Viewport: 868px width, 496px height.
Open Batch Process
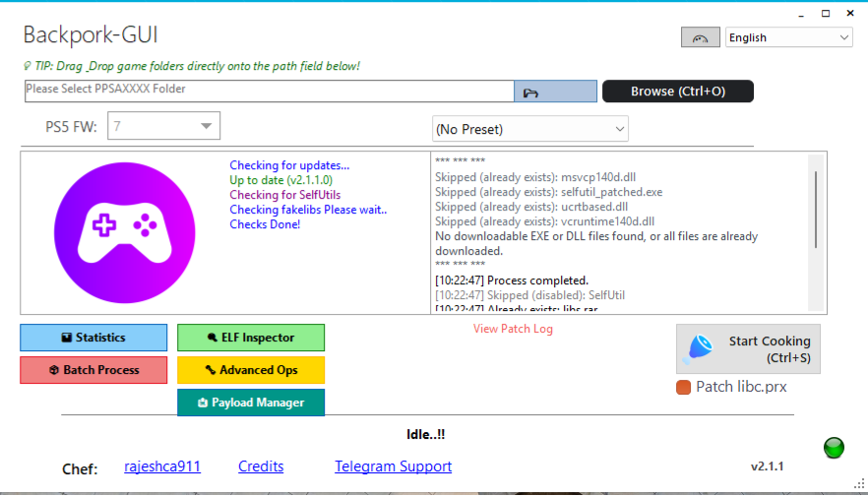point(93,370)
